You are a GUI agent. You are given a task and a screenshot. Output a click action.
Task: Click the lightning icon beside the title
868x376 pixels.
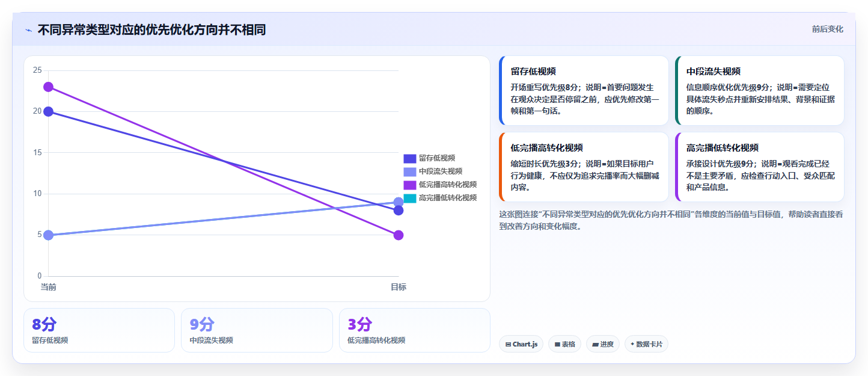point(28,30)
